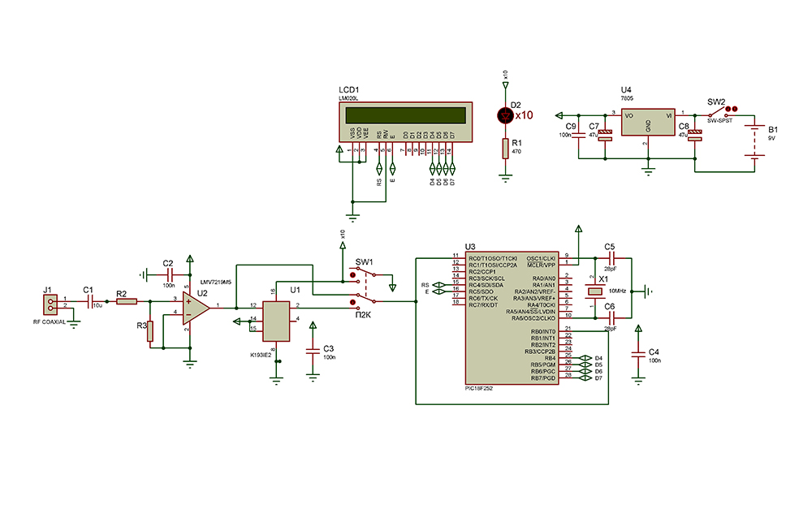Select the RF coaxial connector J1
The width and height of the screenshot is (812, 509).
51,303
